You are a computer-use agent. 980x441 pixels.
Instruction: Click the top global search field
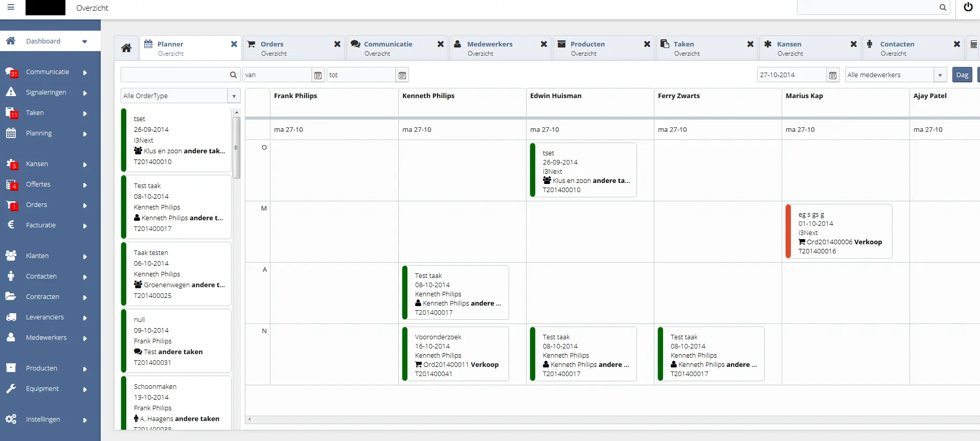(x=868, y=8)
